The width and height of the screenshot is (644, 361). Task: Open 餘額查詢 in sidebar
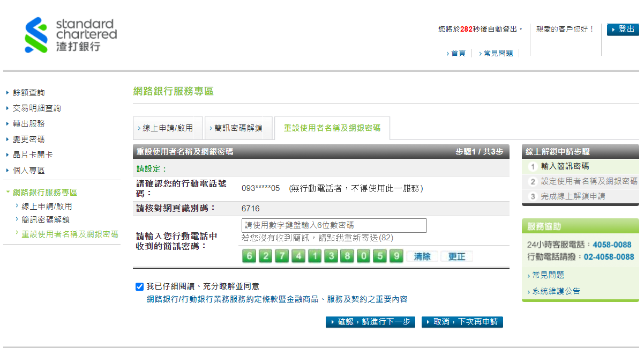point(29,93)
